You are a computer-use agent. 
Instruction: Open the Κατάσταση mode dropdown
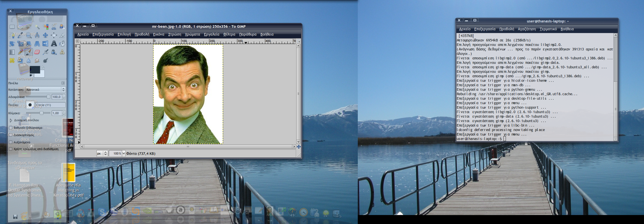coord(46,90)
